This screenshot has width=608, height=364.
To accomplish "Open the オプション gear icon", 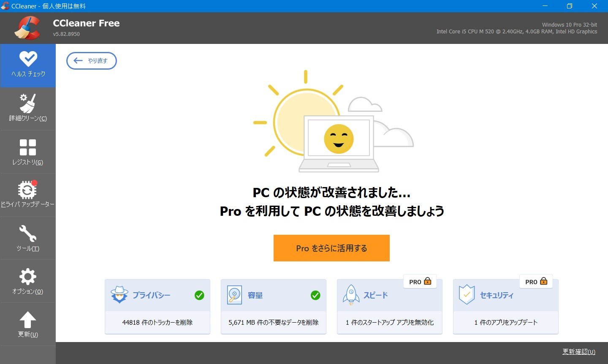I will click(28, 277).
